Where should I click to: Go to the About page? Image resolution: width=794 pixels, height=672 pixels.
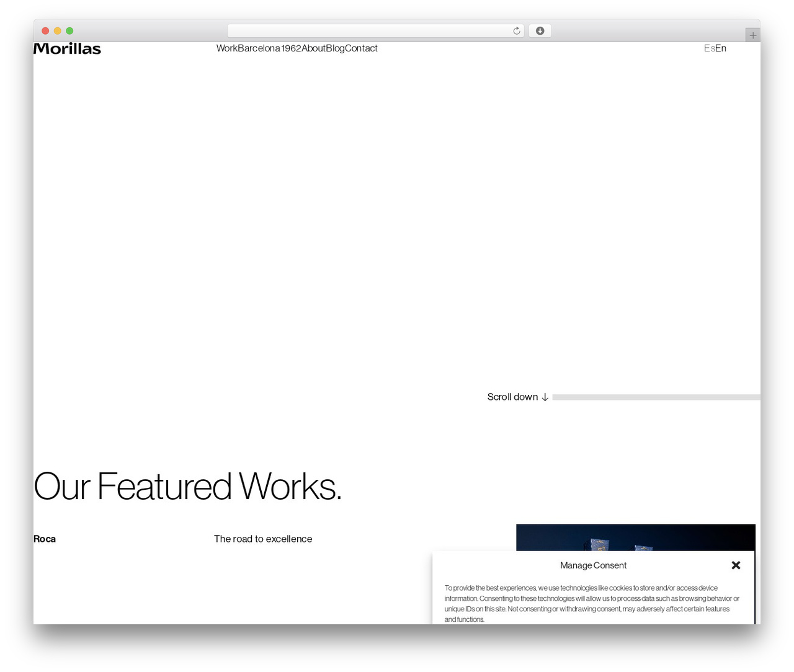point(314,48)
